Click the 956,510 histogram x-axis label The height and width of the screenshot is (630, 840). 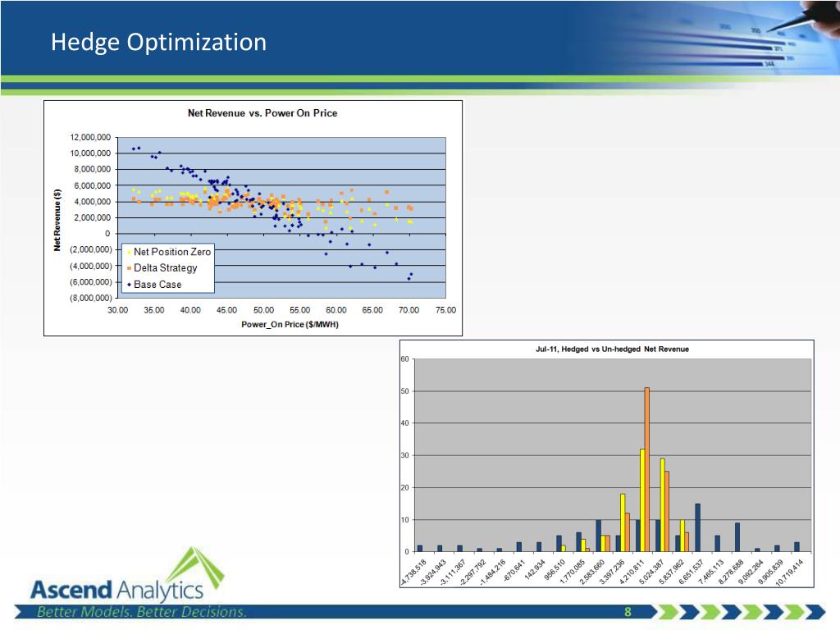(555, 570)
